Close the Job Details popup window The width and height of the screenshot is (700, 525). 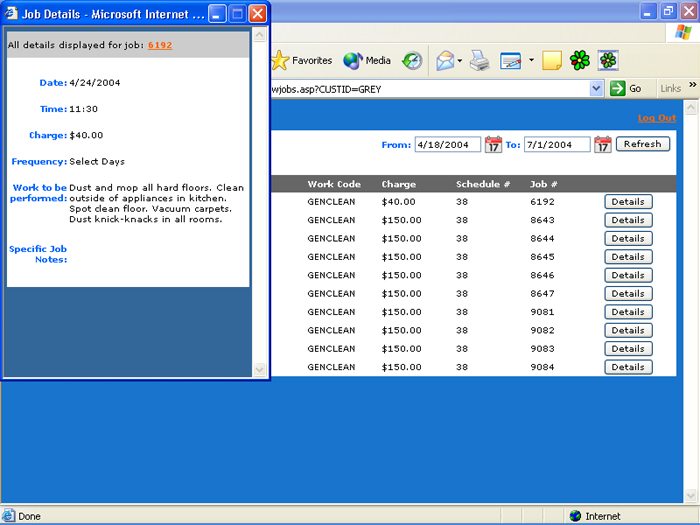click(258, 14)
